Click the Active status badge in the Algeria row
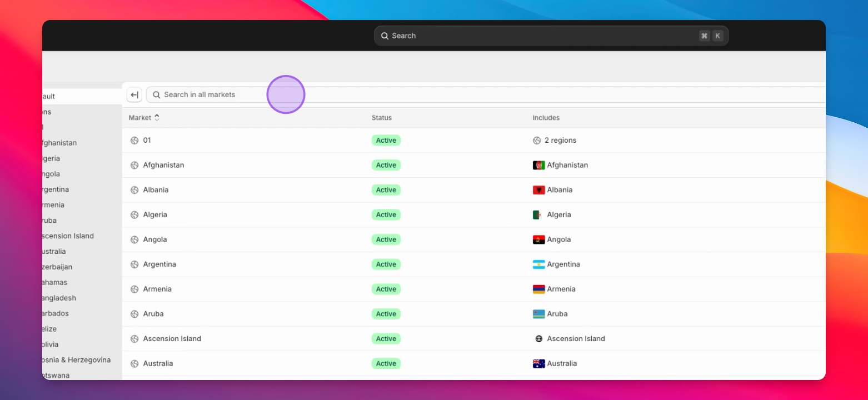Screen dimensions: 868x400 click(x=386, y=215)
